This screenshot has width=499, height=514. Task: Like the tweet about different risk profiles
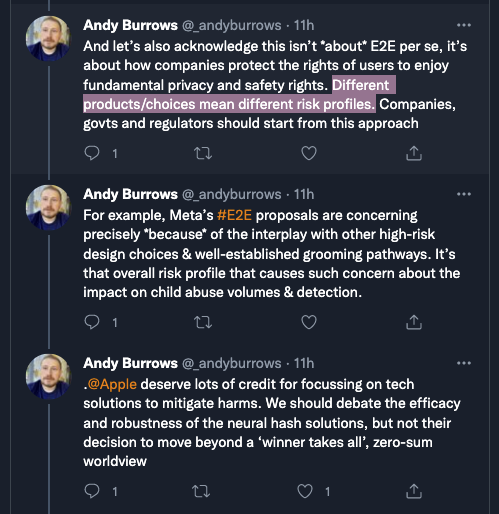click(309, 154)
